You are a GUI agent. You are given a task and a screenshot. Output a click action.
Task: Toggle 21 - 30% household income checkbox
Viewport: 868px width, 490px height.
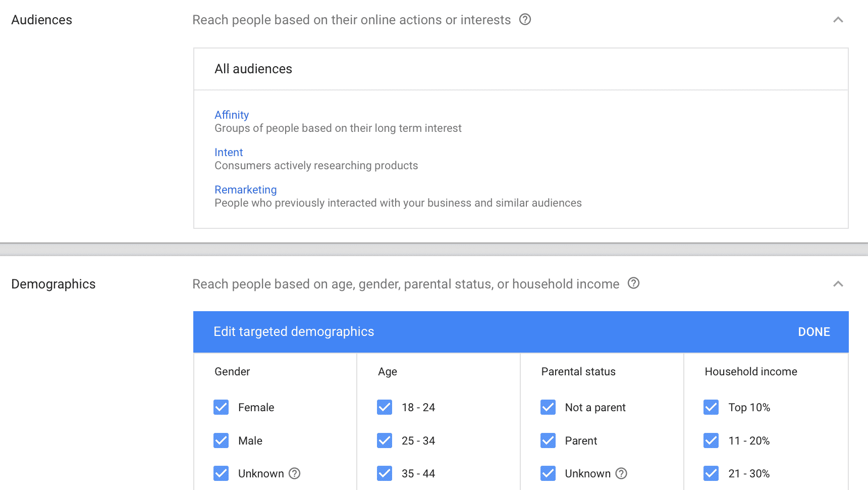711,473
